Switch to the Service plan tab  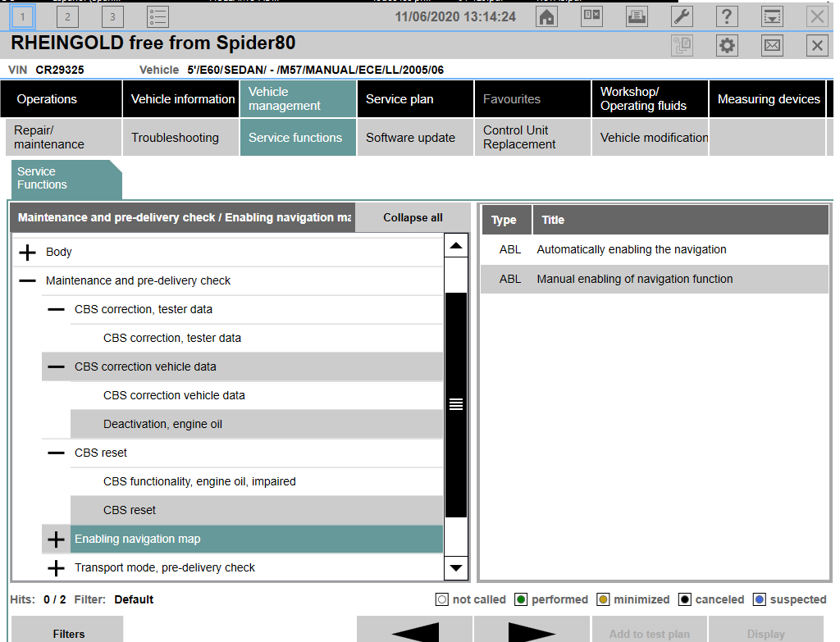pos(415,99)
